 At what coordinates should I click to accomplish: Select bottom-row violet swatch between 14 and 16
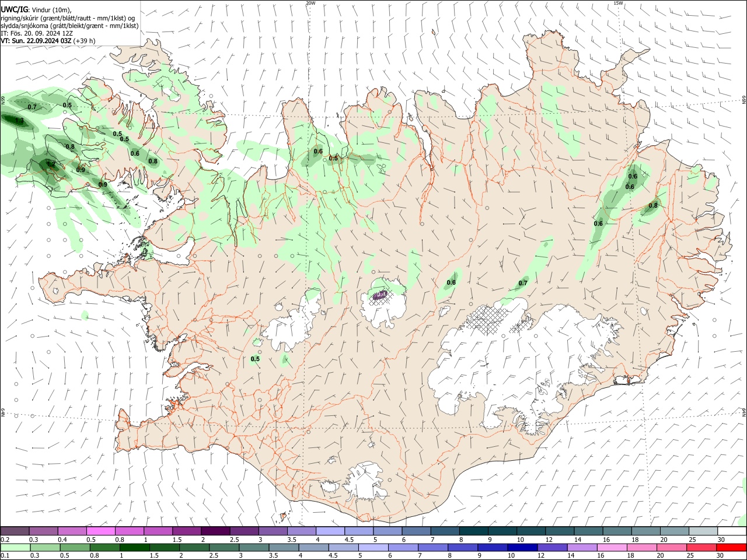[x=582, y=547]
